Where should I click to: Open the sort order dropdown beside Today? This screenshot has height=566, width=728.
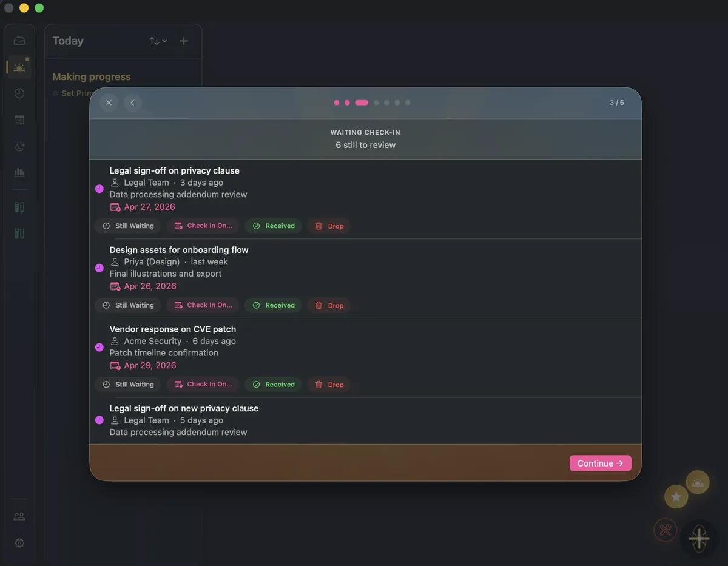click(x=158, y=41)
